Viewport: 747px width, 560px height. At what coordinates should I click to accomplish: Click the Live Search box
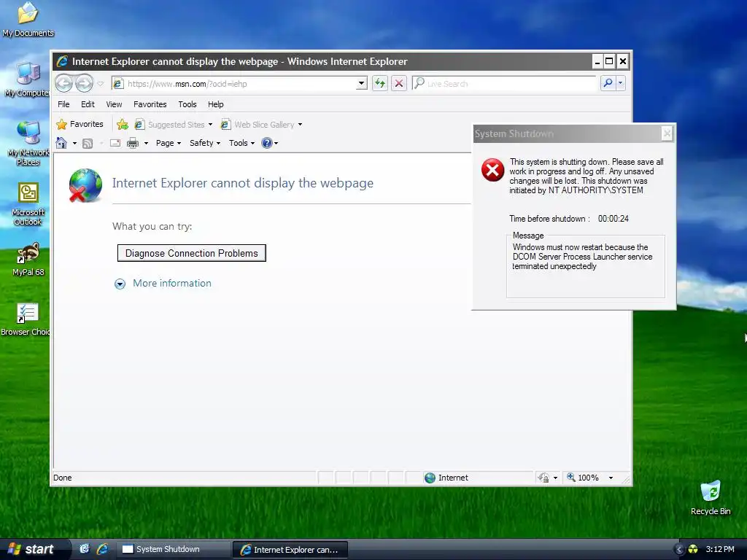(504, 84)
